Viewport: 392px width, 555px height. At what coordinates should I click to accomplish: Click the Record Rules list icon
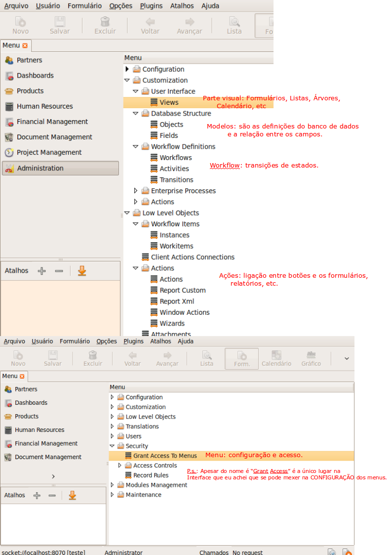click(x=128, y=475)
